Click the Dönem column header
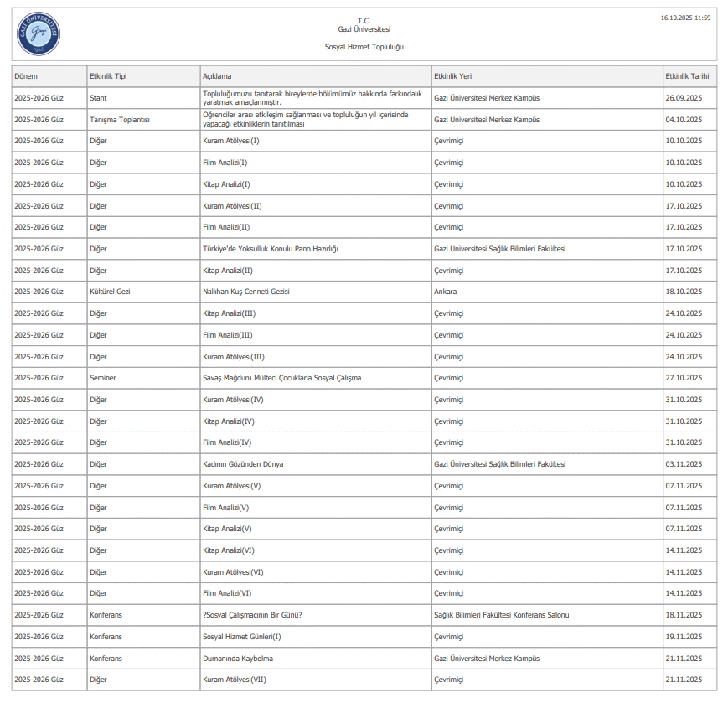 [26, 76]
